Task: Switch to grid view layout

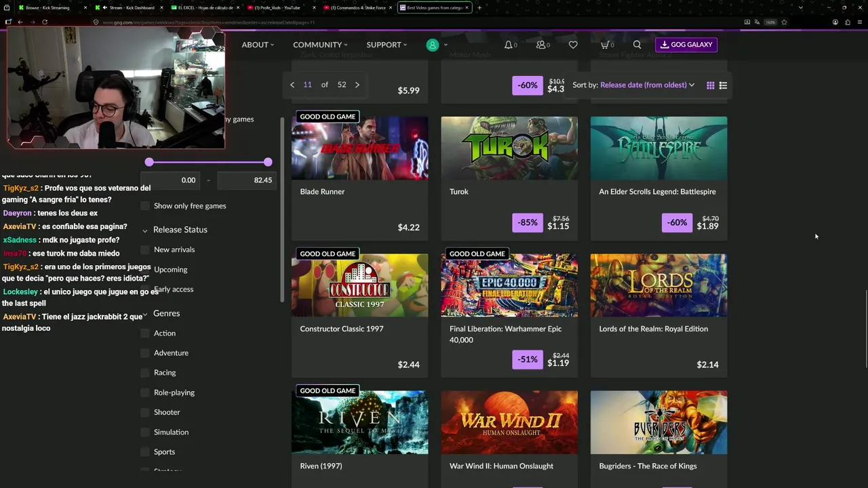Action: click(x=710, y=85)
